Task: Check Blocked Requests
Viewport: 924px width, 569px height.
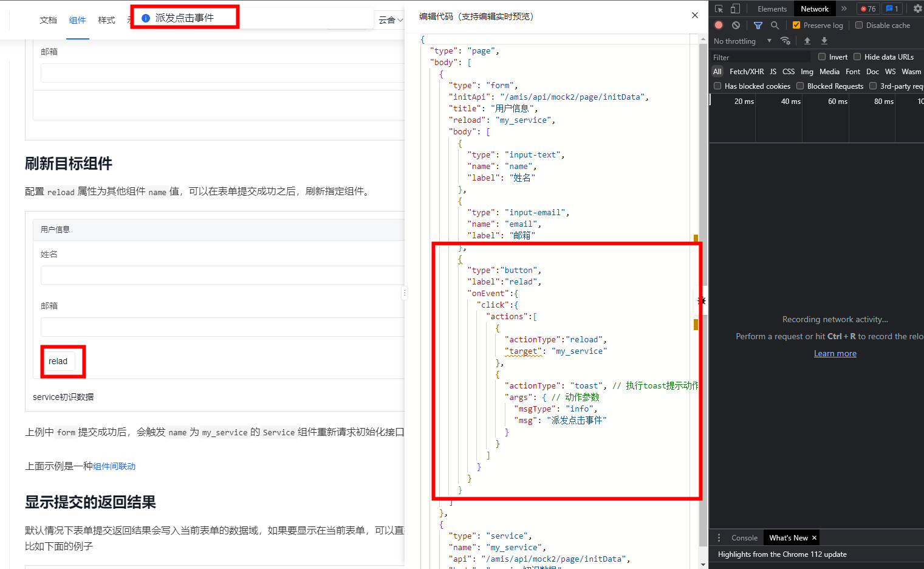Action: pos(800,86)
